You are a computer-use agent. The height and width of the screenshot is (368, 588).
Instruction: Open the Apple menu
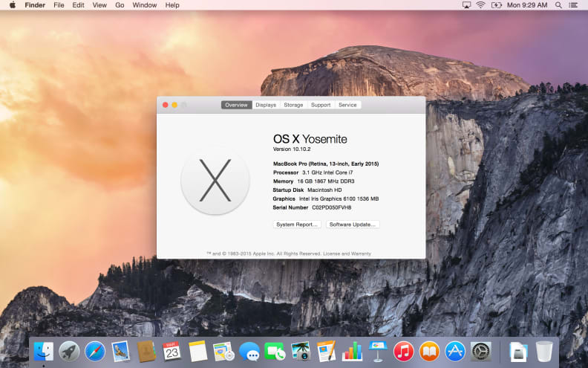[x=13, y=5]
